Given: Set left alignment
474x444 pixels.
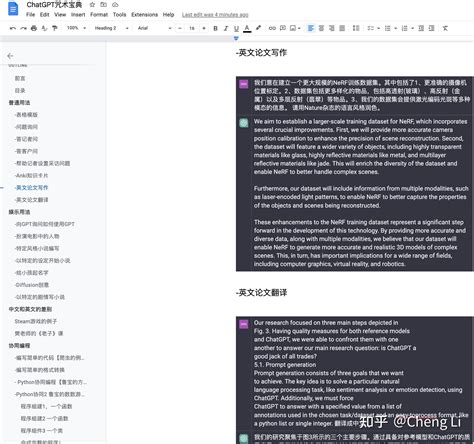Looking at the screenshot, I should point(311,28).
